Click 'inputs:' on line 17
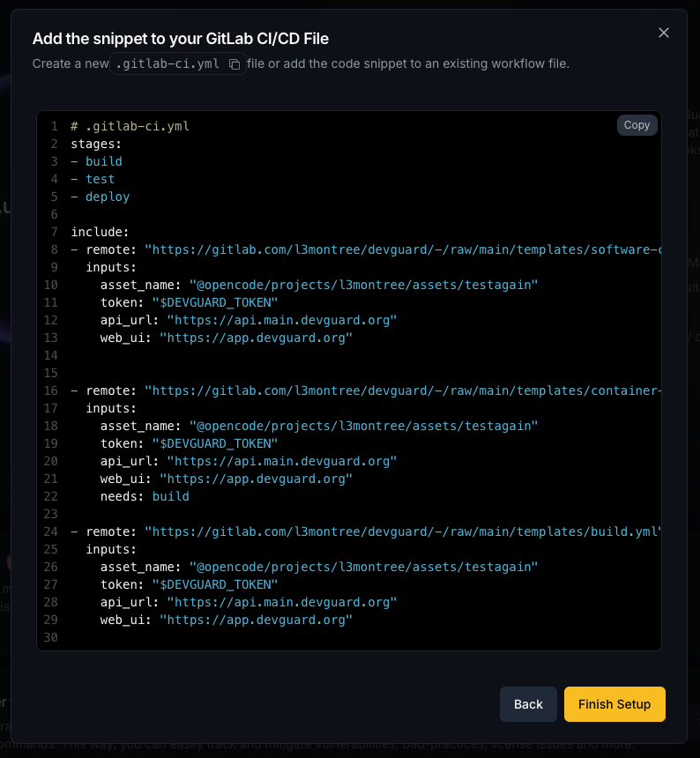Image resolution: width=700 pixels, height=758 pixels. [x=111, y=408]
